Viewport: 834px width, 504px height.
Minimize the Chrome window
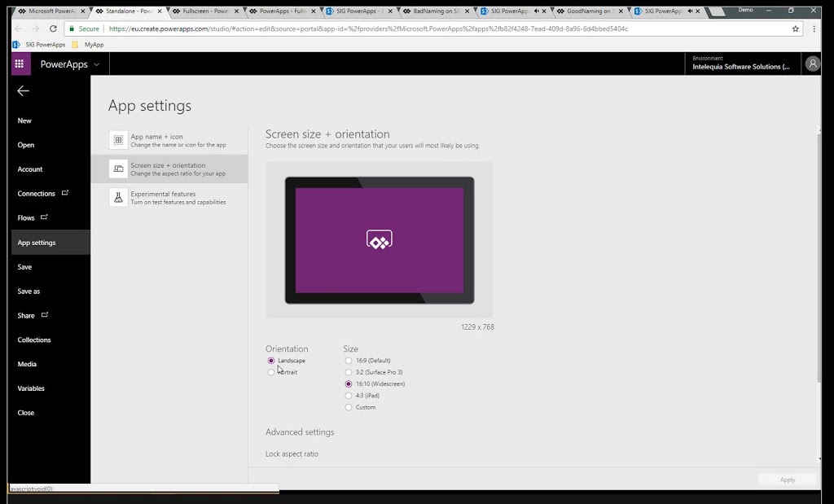click(769, 11)
